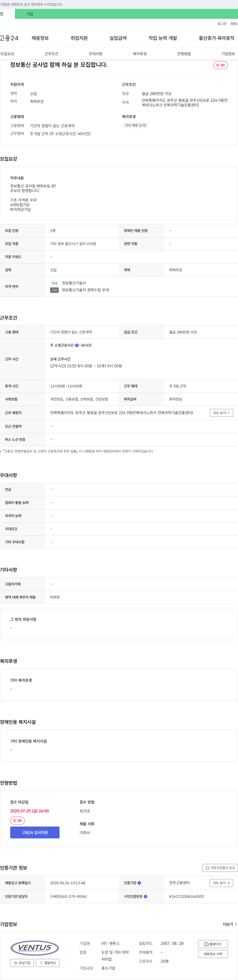Select 국민연금, 고용보험, 산재보험, 건강보험 text
Screen dimensions: 238x980
pos(79,400)
